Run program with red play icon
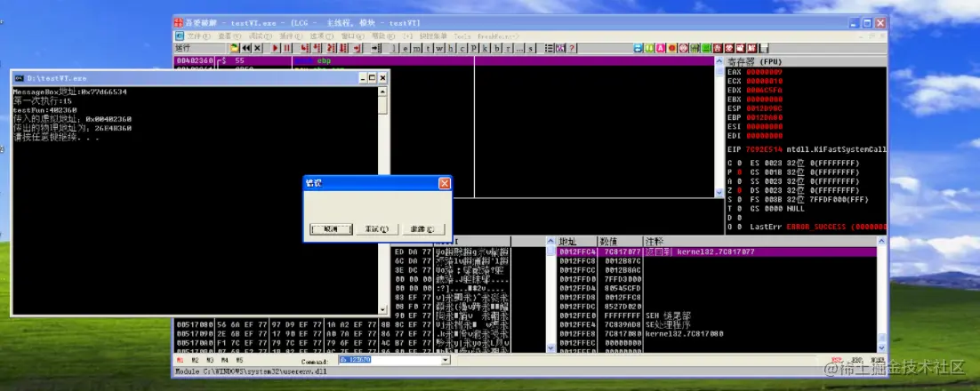 (276, 48)
